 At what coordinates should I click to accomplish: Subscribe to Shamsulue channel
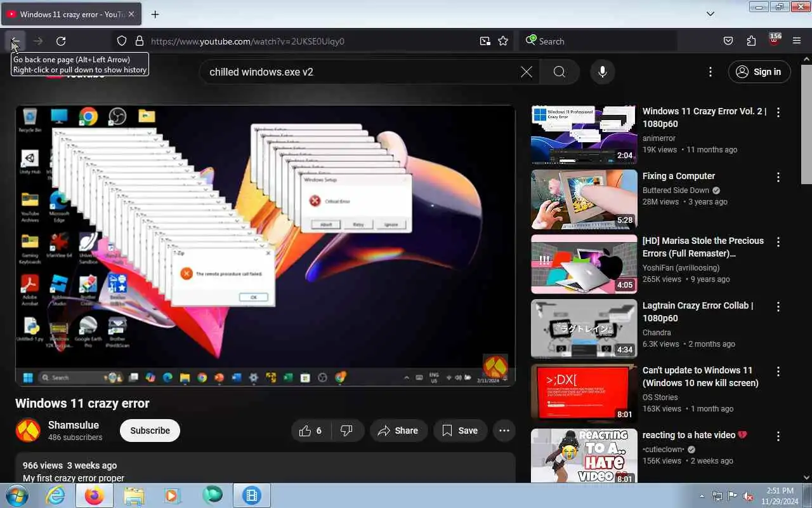150,431
